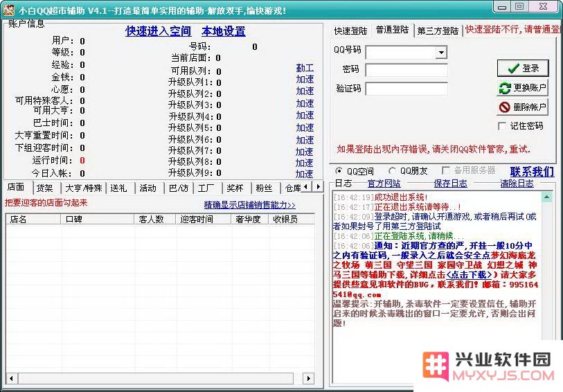The width and height of the screenshot is (563, 392).
Task: Click the 清除日志 link
Action: pos(517,184)
